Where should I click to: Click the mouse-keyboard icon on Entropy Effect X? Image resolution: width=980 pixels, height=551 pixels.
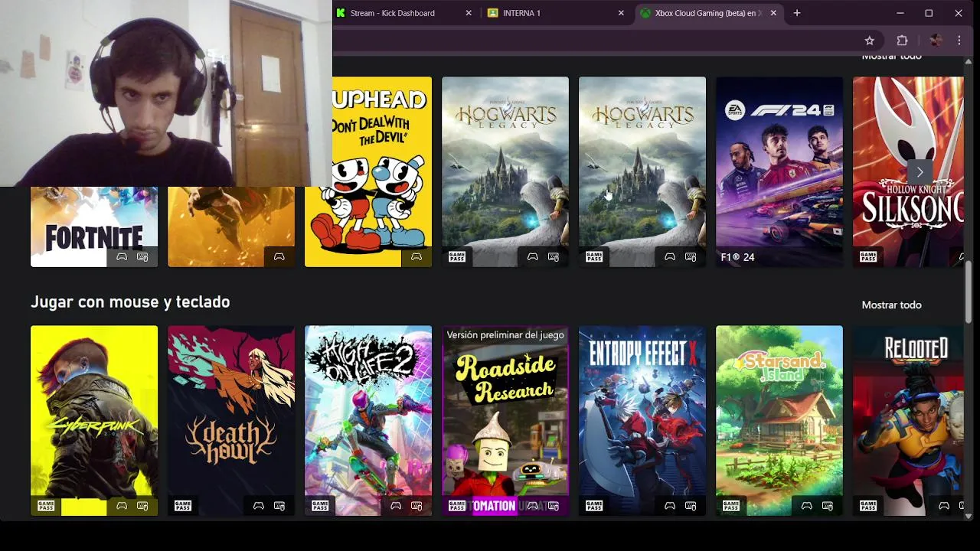[x=691, y=506]
